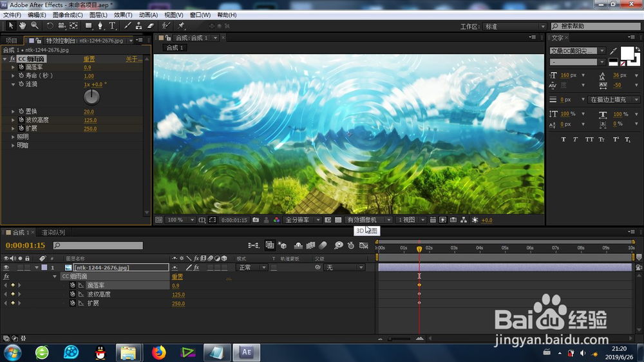
Task: Select the Brush tool
Action: coord(128,26)
